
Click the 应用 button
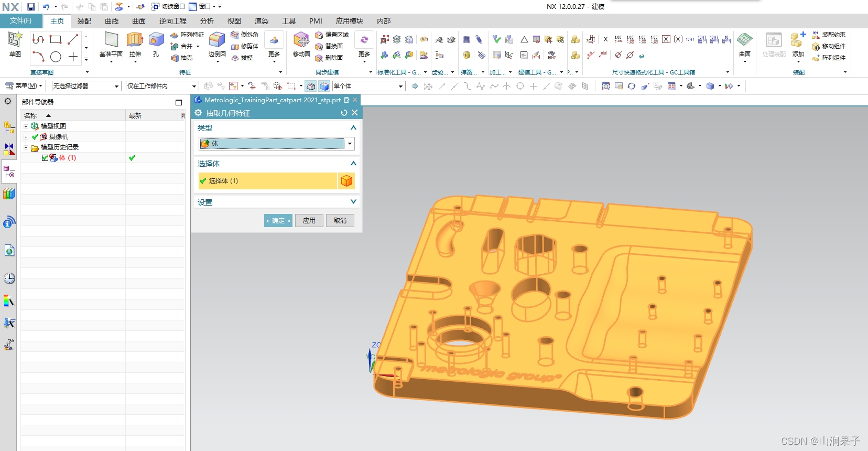309,221
